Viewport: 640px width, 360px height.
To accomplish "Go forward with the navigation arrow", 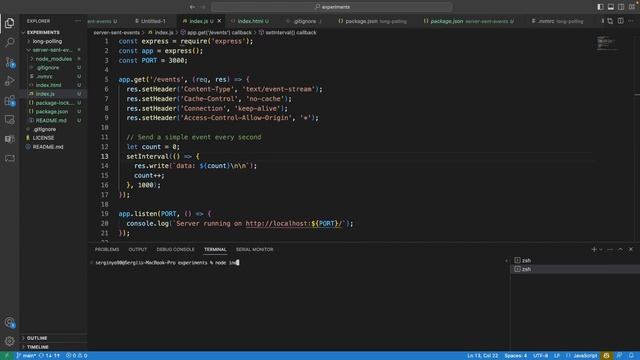I will click(204, 7).
